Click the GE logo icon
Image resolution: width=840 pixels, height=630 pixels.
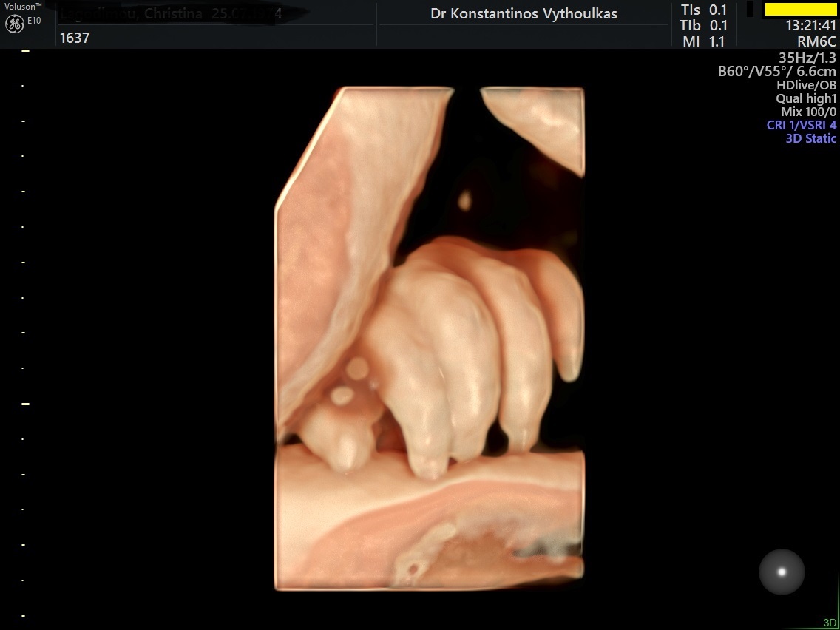14,24
